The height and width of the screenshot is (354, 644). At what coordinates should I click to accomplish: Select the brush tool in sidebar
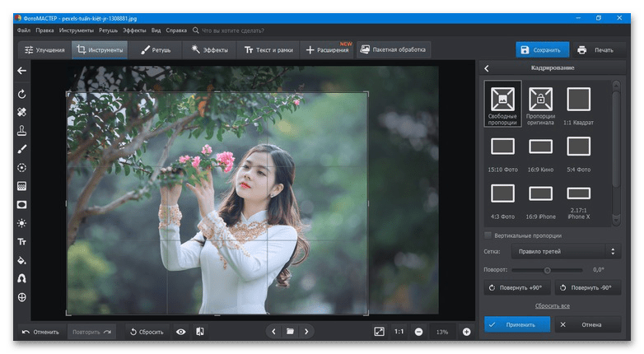point(21,149)
